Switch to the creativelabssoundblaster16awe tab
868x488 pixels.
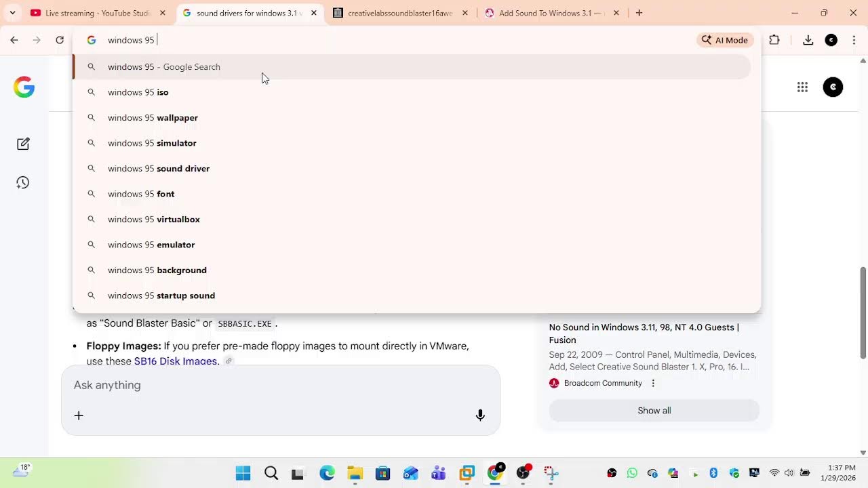(x=400, y=13)
